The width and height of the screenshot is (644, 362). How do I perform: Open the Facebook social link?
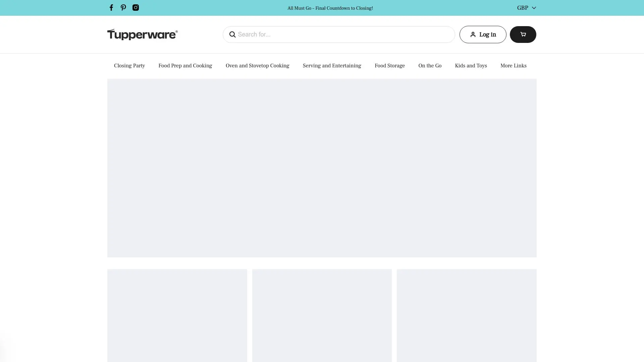[111, 7]
